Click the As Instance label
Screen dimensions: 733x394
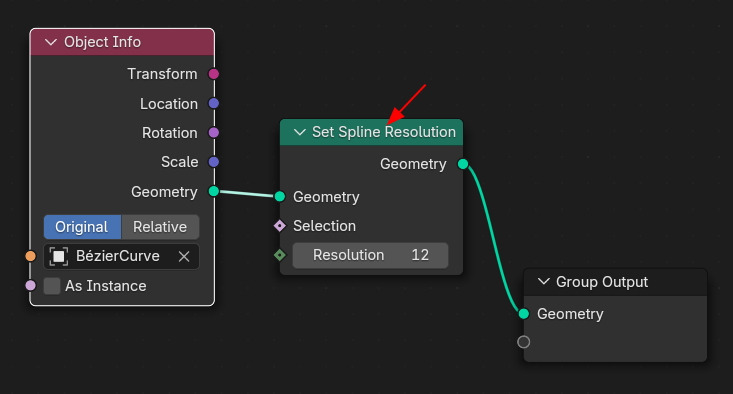pyautogui.click(x=106, y=286)
